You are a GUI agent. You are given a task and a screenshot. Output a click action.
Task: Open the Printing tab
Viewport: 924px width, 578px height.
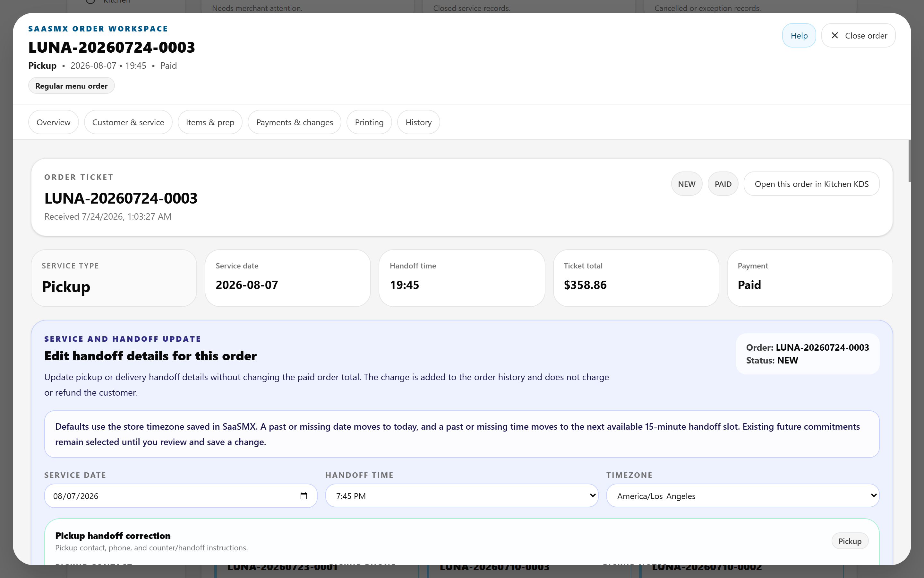(x=369, y=122)
